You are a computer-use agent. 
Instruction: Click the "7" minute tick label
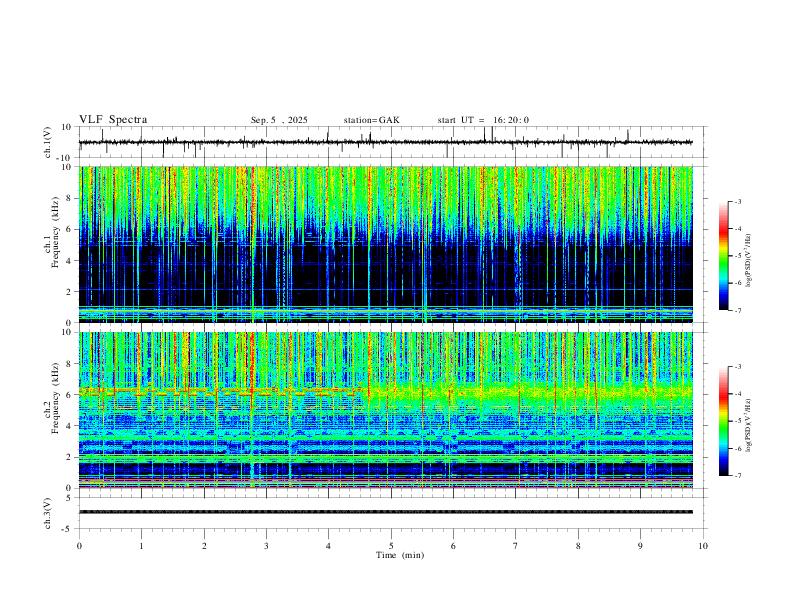coord(516,546)
